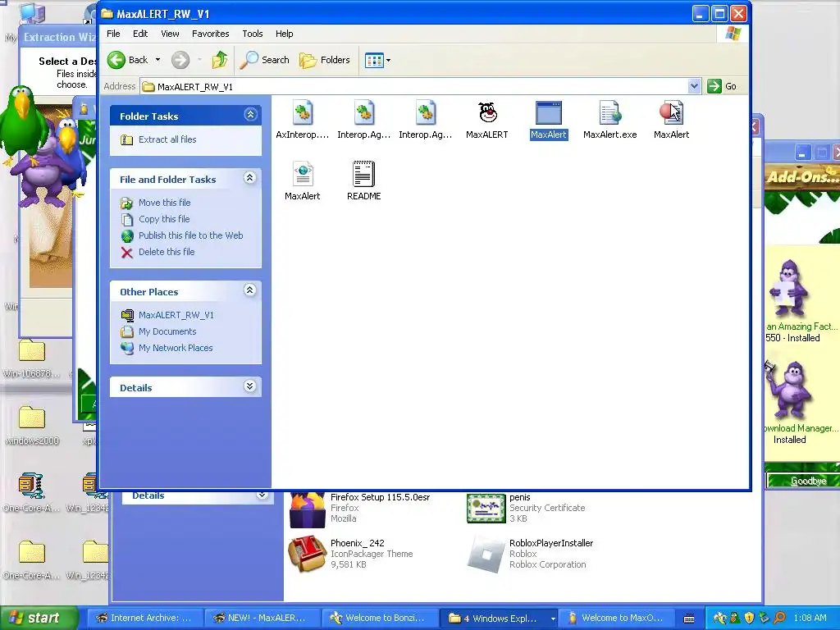Go to MaxALERT_RW_V1 in Other Places
Screen dimensions: 840x630
(176, 315)
